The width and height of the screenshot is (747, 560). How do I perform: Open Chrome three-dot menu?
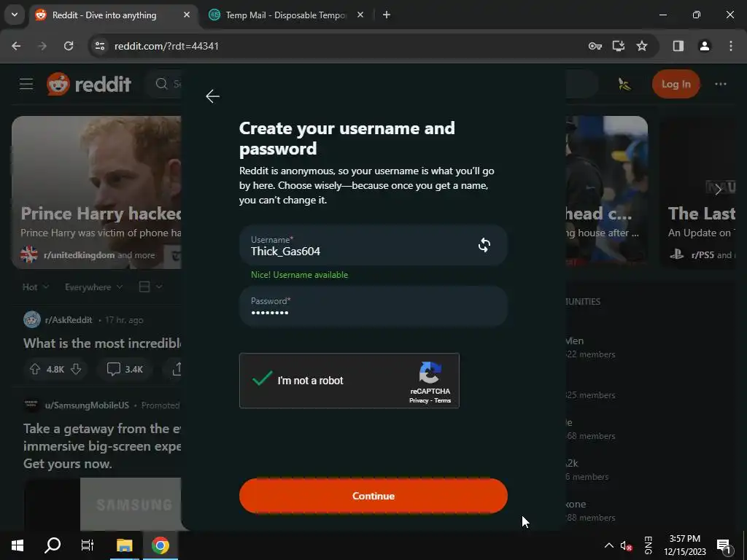[x=731, y=46]
